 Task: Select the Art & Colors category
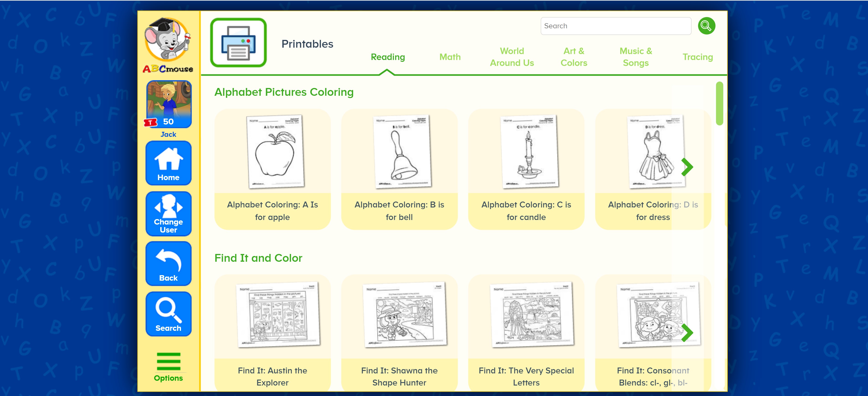tap(573, 57)
